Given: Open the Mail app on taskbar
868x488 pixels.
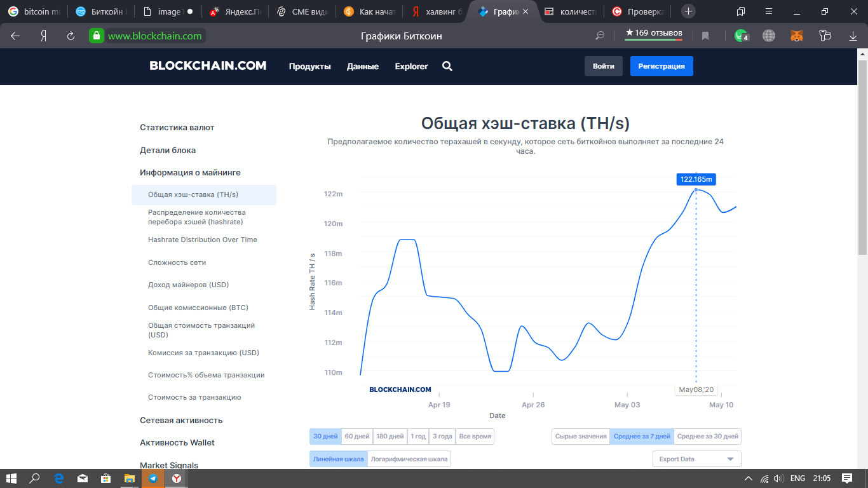Looking at the screenshot, I should 83,478.
